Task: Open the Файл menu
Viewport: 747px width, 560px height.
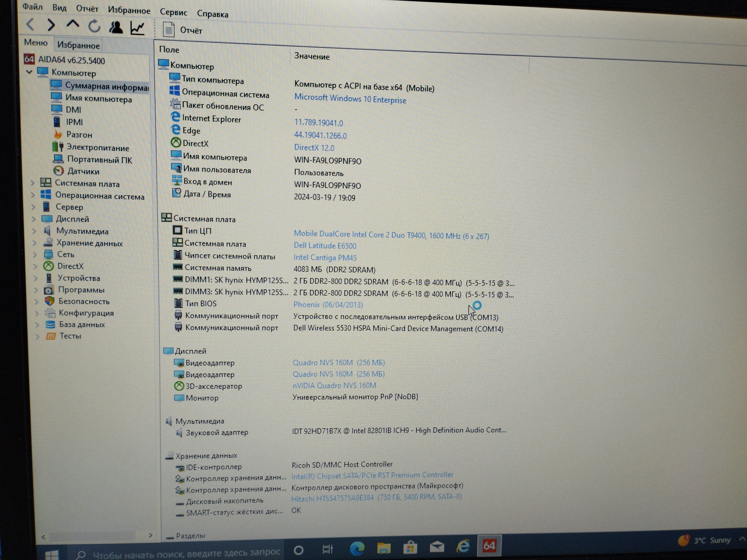Action: 33,7
